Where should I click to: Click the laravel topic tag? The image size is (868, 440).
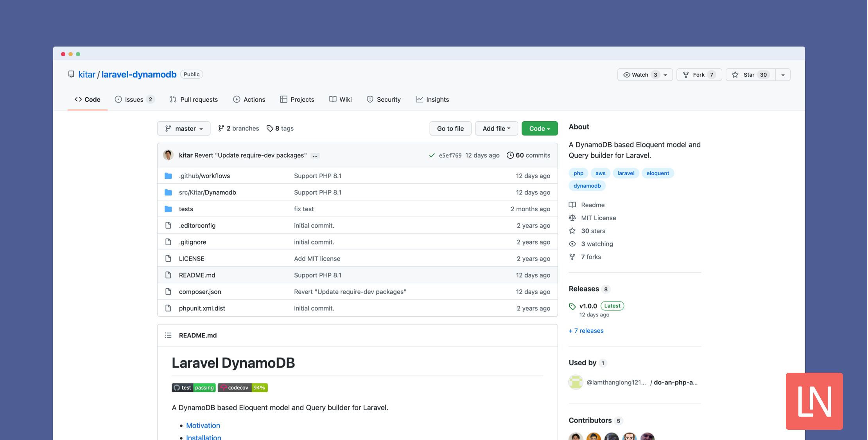tap(626, 173)
